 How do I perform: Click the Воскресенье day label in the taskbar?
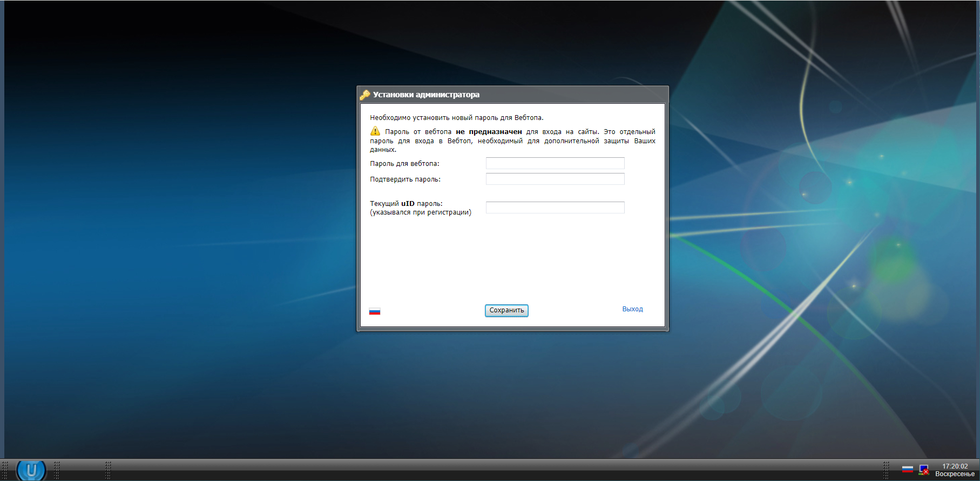(955, 474)
